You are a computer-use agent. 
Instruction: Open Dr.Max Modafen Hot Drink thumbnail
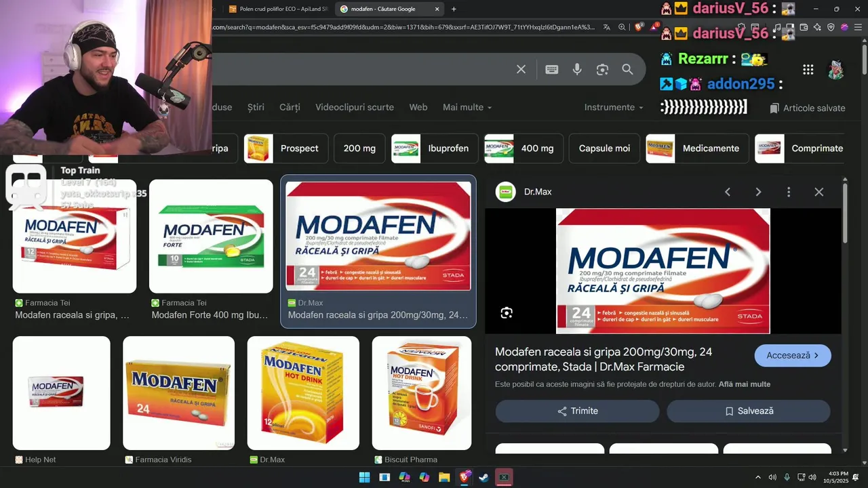click(x=303, y=393)
